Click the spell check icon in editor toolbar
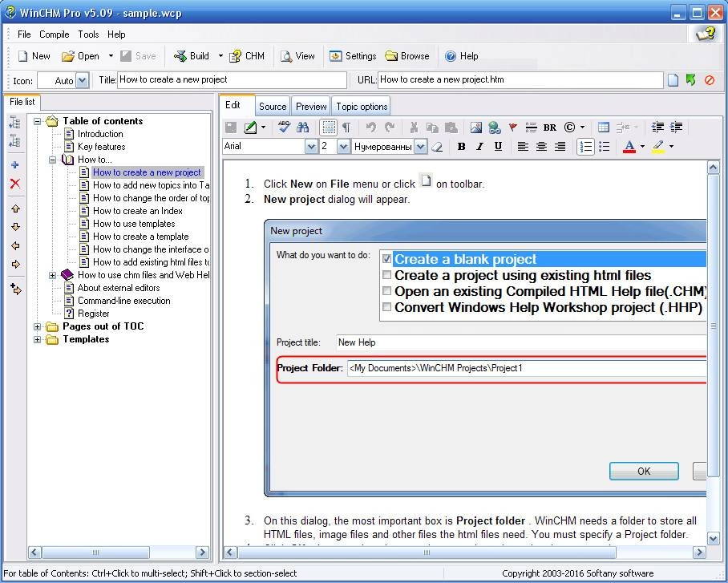Image resolution: width=728 pixels, height=583 pixels. point(284,127)
